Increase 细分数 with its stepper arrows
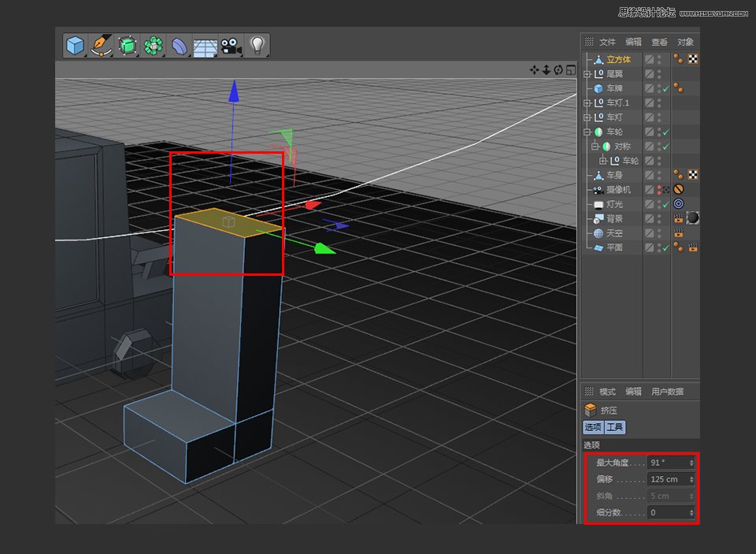 [x=691, y=512]
